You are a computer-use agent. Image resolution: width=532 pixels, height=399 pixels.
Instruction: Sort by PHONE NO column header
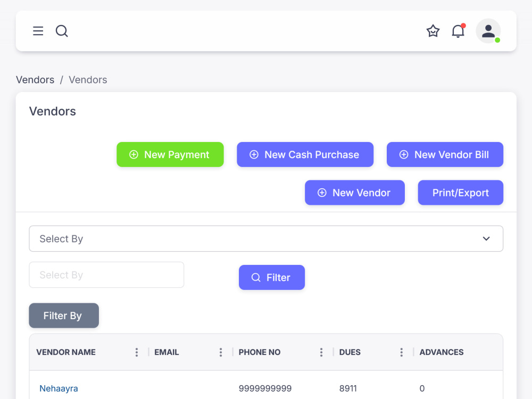click(260, 352)
